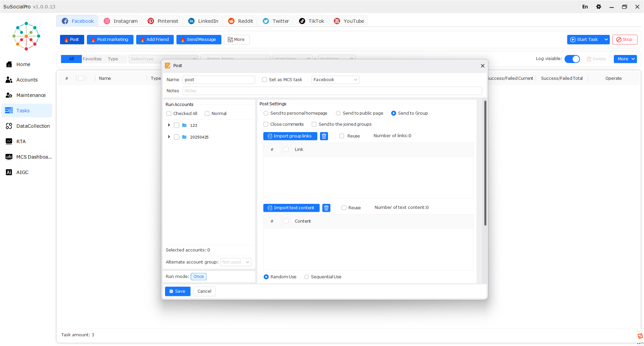The height and width of the screenshot is (346, 644).
Task: Open the Alternate account group dropdown
Action: point(236,262)
